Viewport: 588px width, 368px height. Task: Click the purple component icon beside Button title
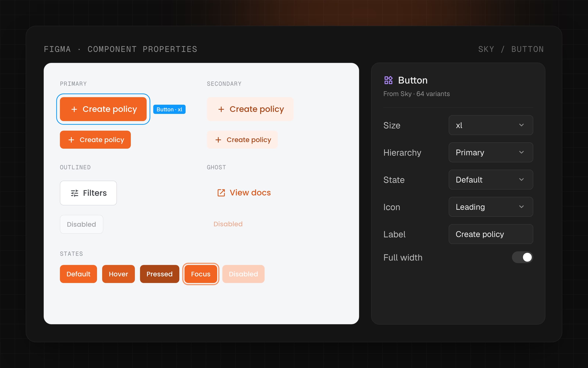388,80
